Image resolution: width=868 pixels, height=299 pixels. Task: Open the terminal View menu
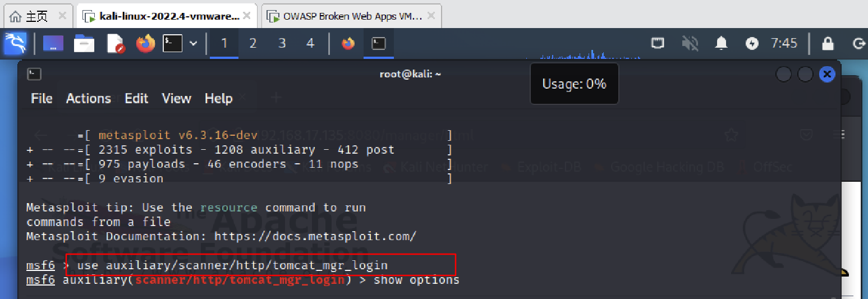click(177, 99)
